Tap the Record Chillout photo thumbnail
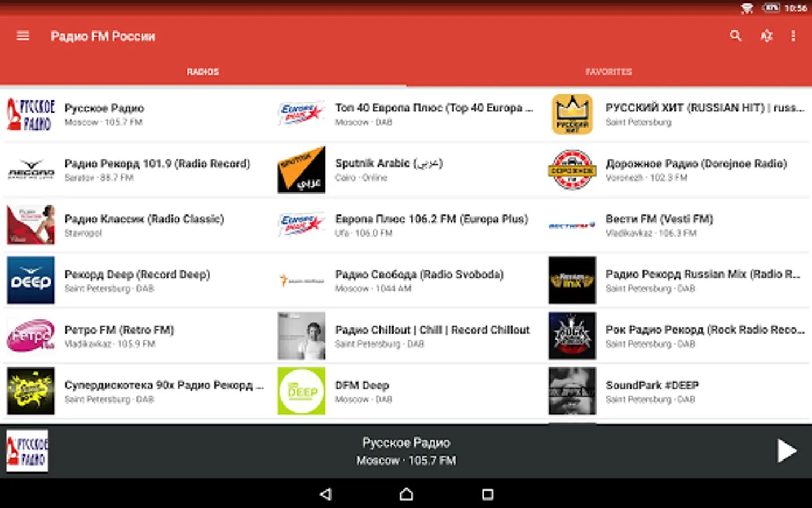 click(302, 335)
